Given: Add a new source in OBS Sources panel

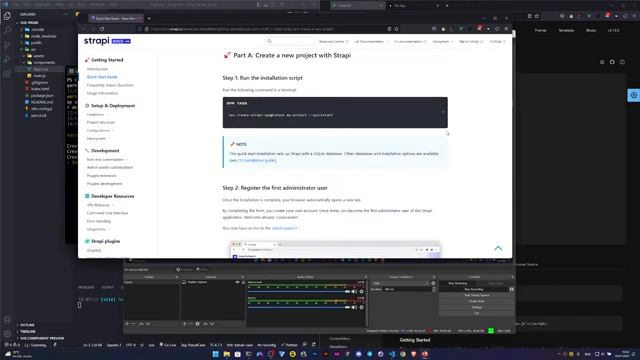Looking at the screenshot, I should pyautogui.click(x=184, y=324).
